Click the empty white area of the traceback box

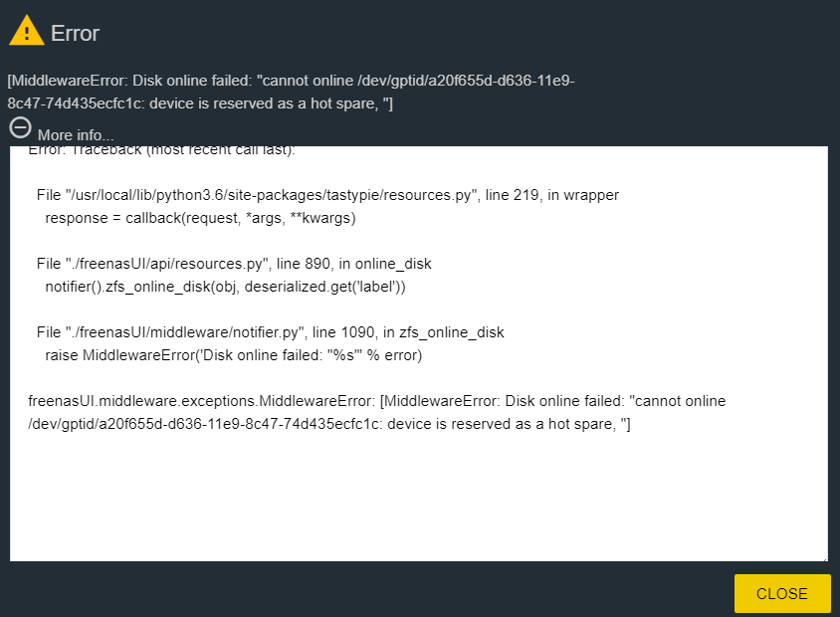[x=418, y=499]
